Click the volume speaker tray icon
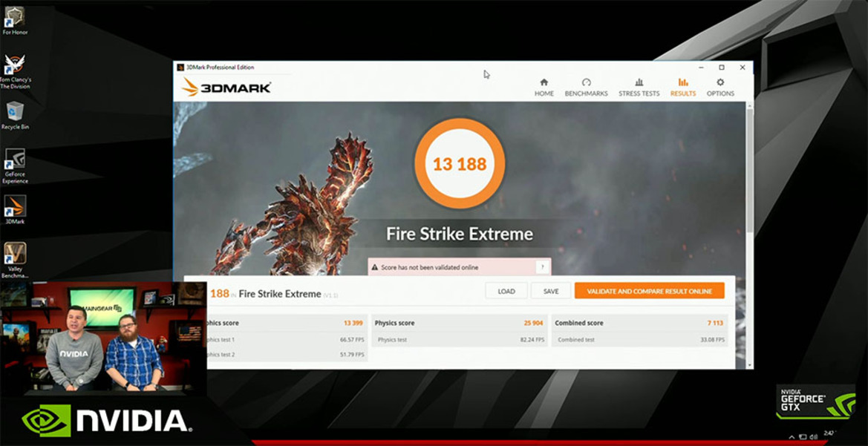Image resolution: width=868 pixels, height=446 pixels. (813, 437)
